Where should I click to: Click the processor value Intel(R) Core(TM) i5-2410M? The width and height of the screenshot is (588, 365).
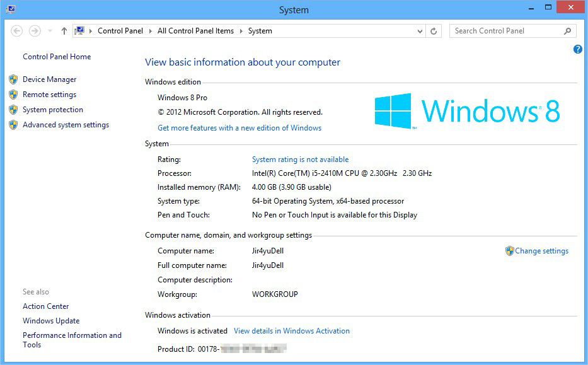(x=342, y=173)
